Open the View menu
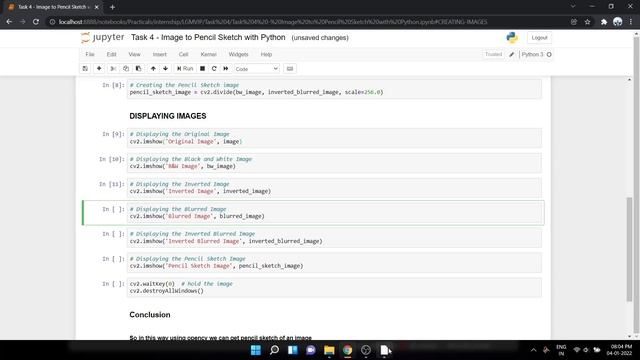 tap(134, 54)
